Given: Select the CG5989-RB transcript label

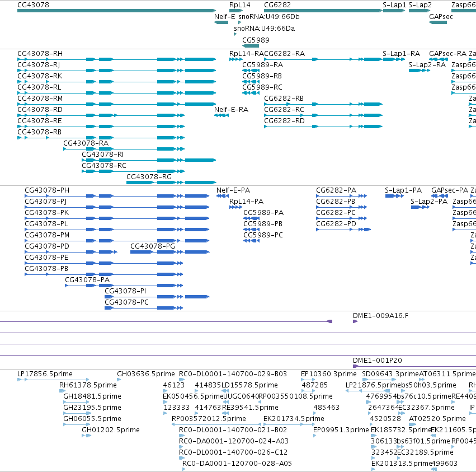Looking at the screenshot, I should tap(262, 76).
